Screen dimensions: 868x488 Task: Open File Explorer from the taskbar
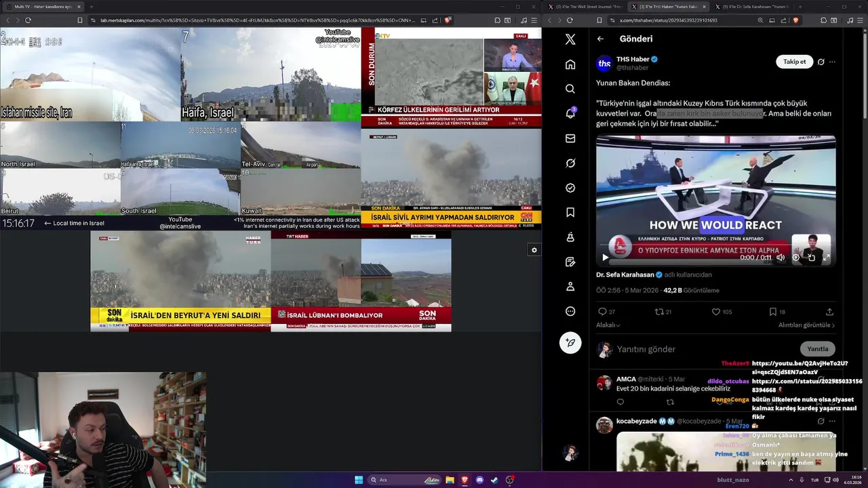click(x=450, y=480)
